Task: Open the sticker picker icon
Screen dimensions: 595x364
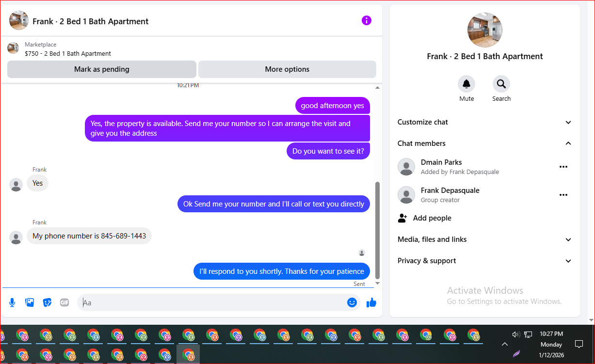Action: [47, 302]
